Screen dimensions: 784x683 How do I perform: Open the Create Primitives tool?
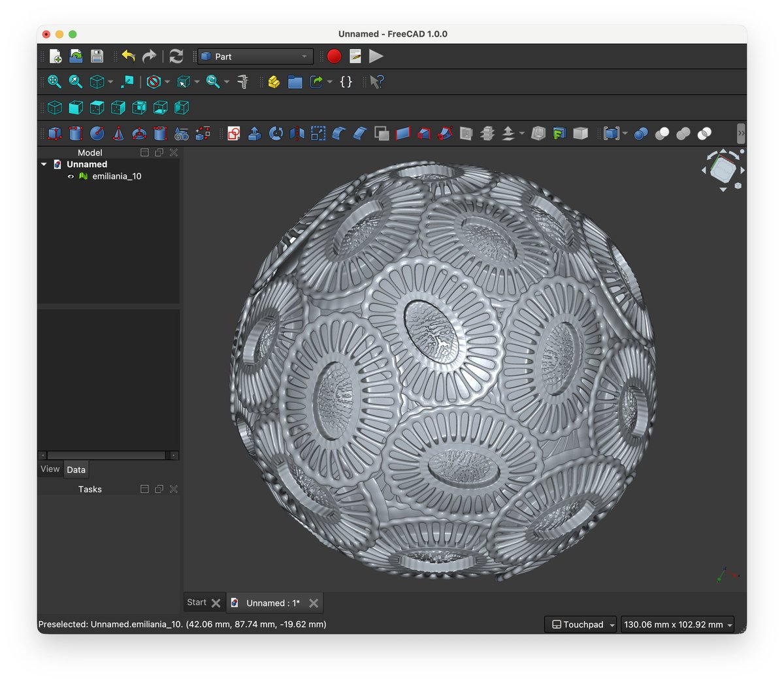point(182,133)
